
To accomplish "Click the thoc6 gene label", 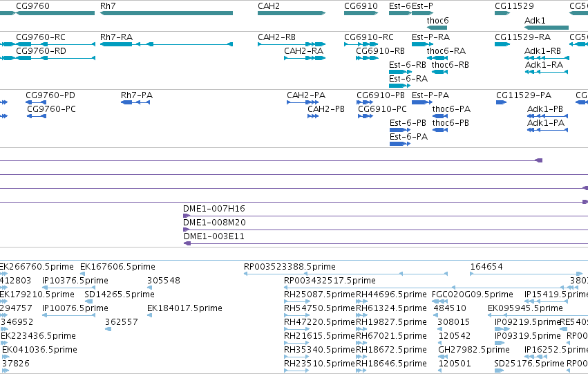I will click(437, 20).
